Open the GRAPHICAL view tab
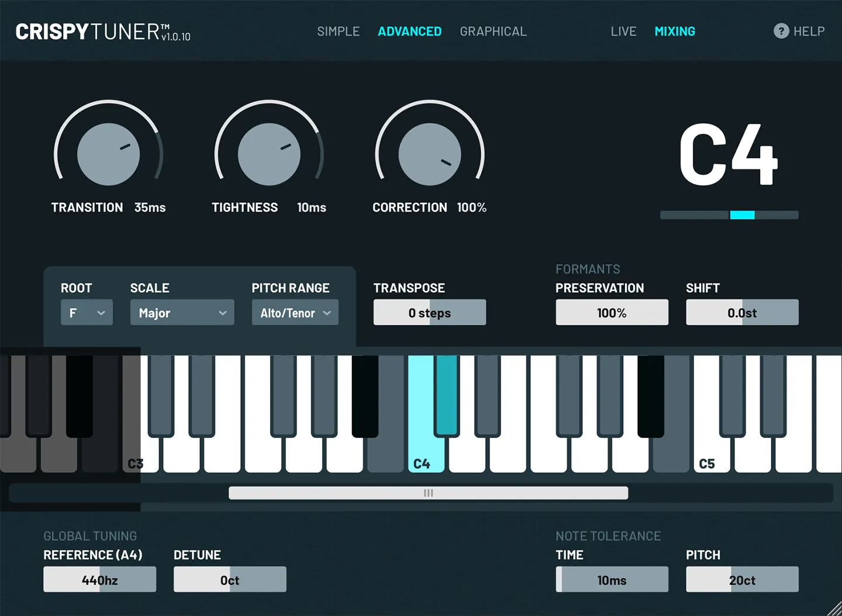The height and width of the screenshot is (616, 842). click(x=494, y=32)
